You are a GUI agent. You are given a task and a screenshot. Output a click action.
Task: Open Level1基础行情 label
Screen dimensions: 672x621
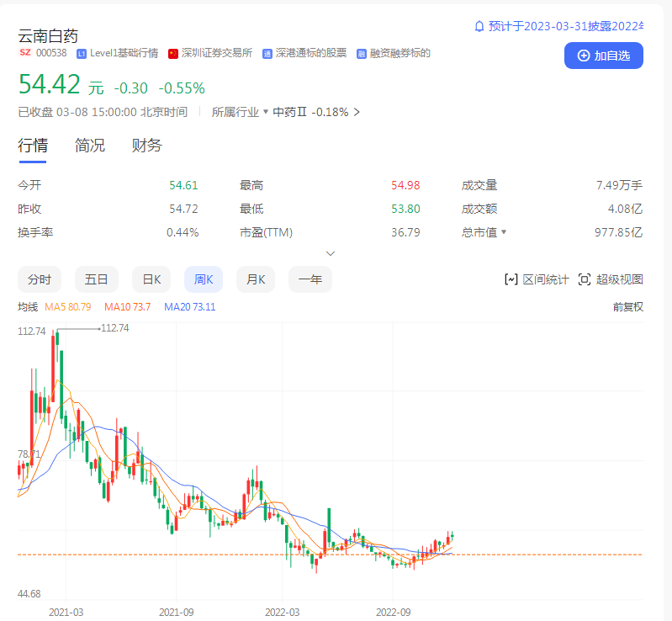tap(124, 53)
